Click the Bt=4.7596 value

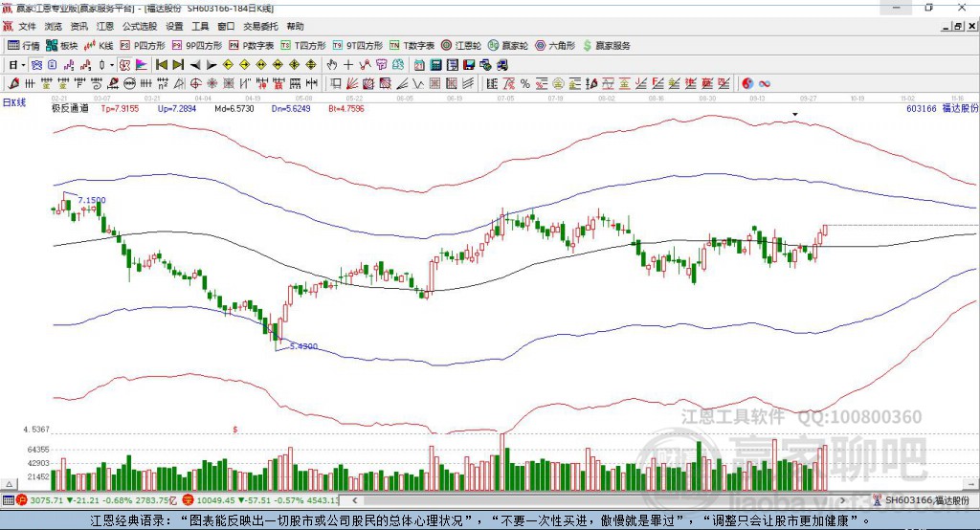pyautogui.click(x=346, y=109)
